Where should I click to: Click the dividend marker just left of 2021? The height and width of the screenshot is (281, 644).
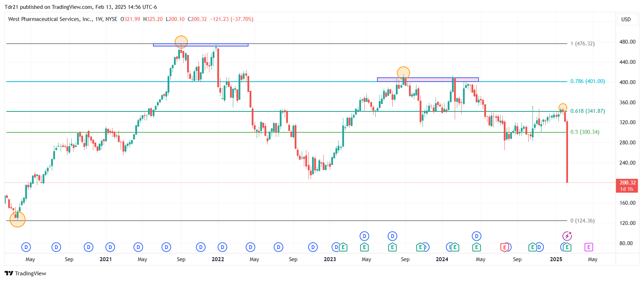point(88,247)
